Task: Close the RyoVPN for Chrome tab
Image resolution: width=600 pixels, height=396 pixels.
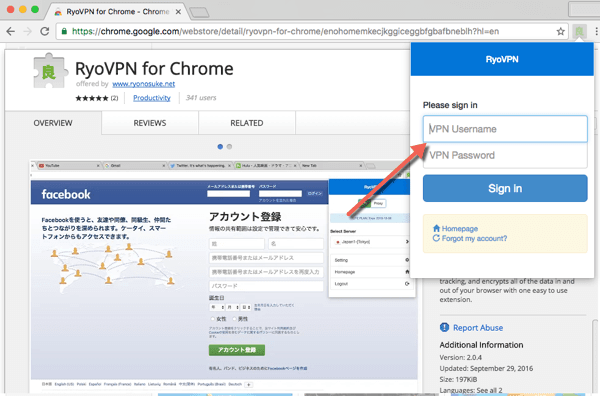Action: pos(178,12)
